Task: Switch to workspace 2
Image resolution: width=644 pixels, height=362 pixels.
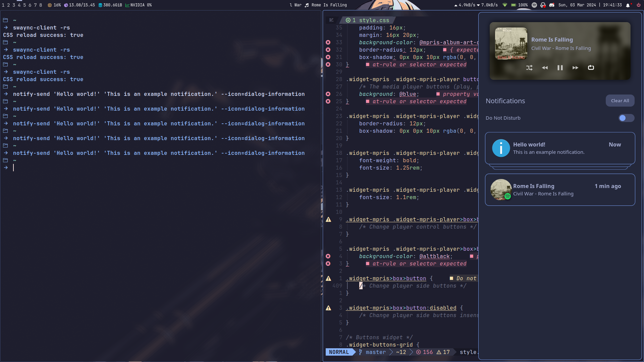Action: (x=8, y=5)
